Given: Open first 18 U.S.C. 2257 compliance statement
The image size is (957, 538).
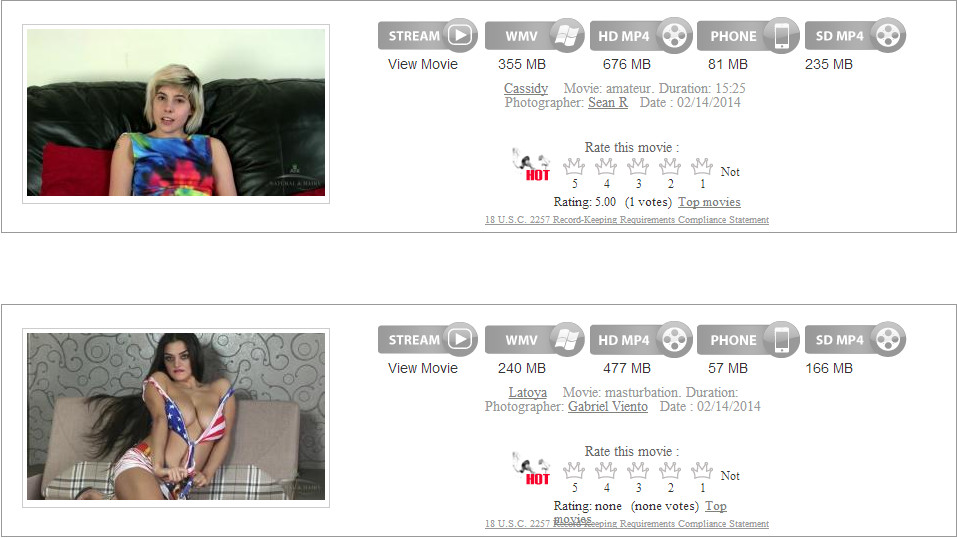Looking at the screenshot, I should pyautogui.click(x=627, y=220).
